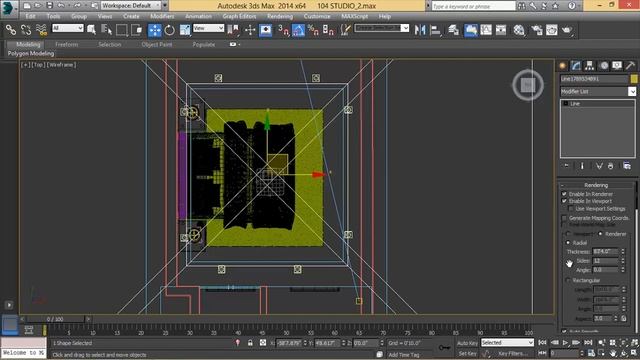This screenshot has width=640, height=360.
Task: Open the key mode Selected dropdown
Action: tap(507, 343)
